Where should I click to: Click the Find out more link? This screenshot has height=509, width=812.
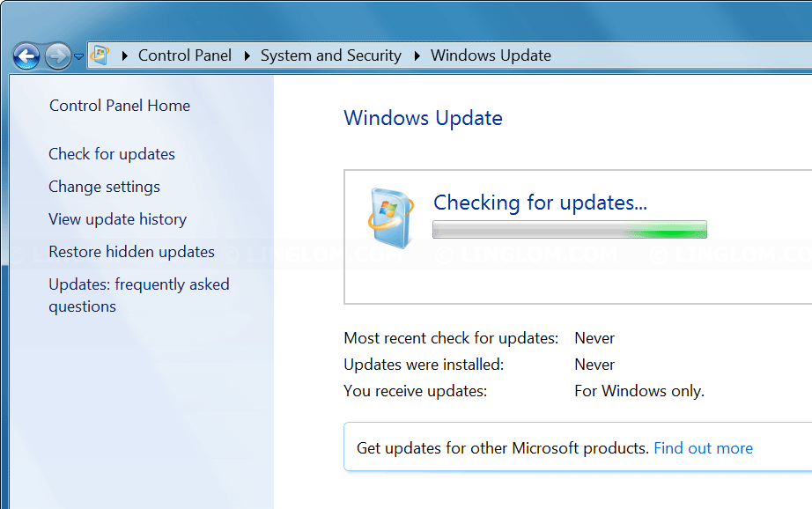[704, 448]
